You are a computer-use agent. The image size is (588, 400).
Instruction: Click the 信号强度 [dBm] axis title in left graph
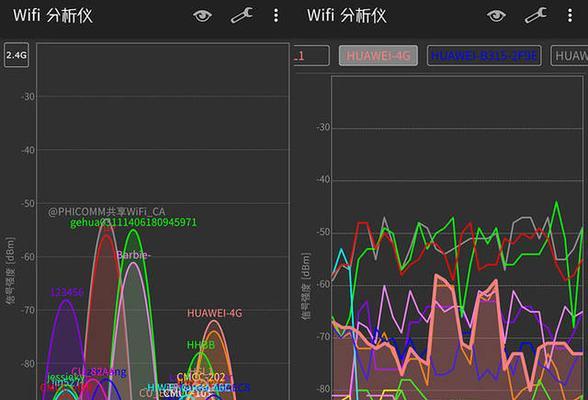11,270
